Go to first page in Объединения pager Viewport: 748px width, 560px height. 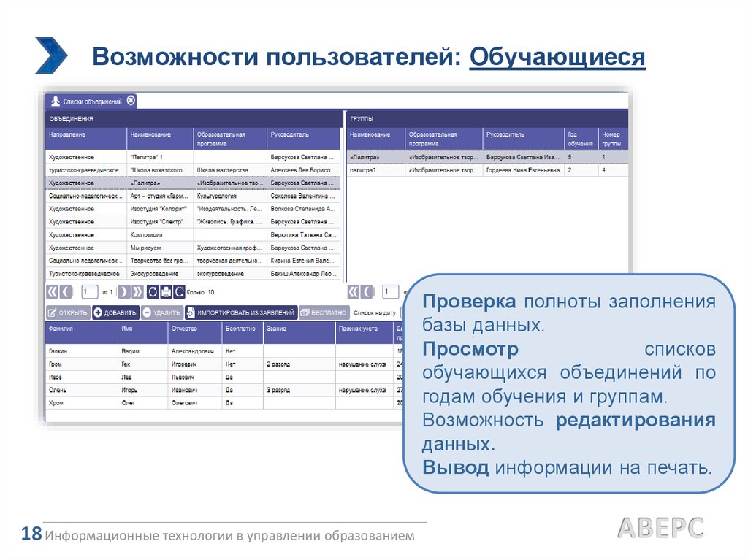coord(53,292)
